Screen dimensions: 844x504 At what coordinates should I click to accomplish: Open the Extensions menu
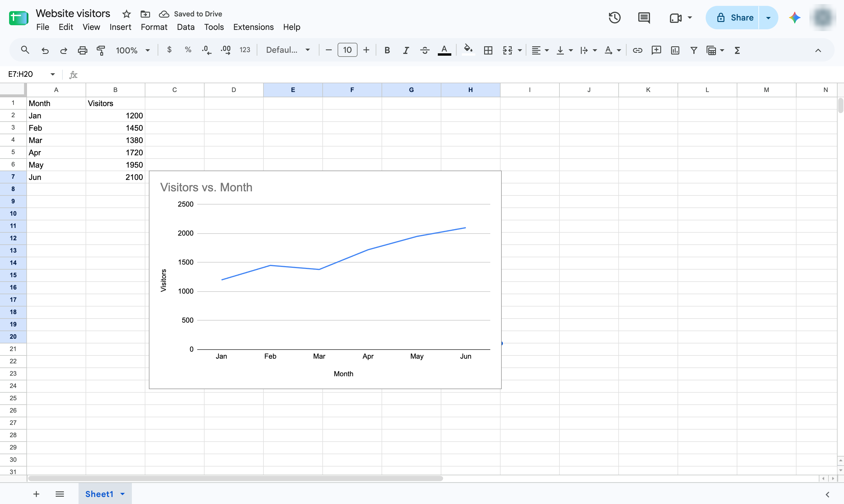point(253,27)
